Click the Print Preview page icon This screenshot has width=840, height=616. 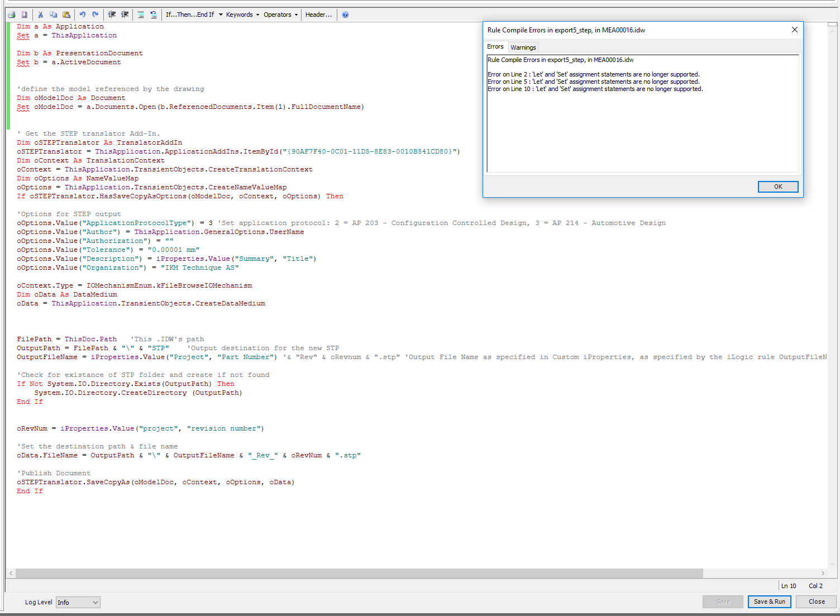pos(25,15)
